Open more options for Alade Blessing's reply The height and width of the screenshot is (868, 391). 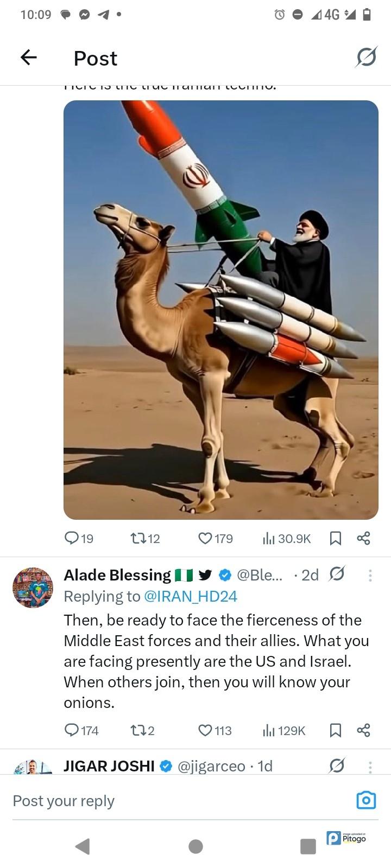point(370,575)
